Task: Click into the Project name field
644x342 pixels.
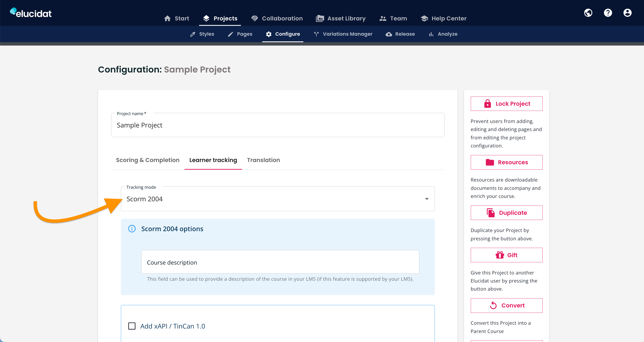Action: click(x=278, y=125)
